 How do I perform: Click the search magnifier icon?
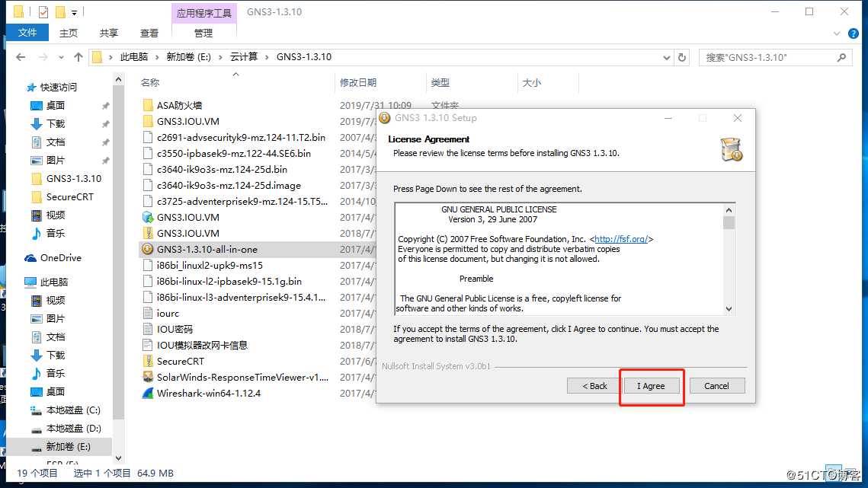(x=841, y=57)
